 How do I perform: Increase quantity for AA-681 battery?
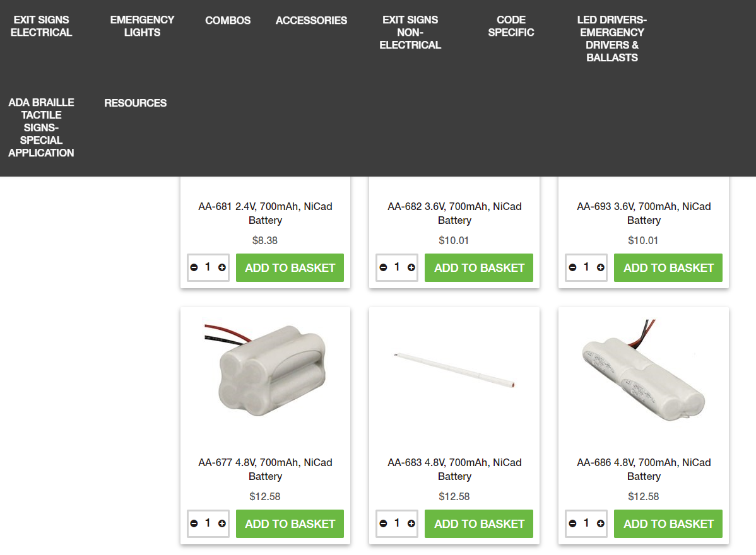click(221, 267)
